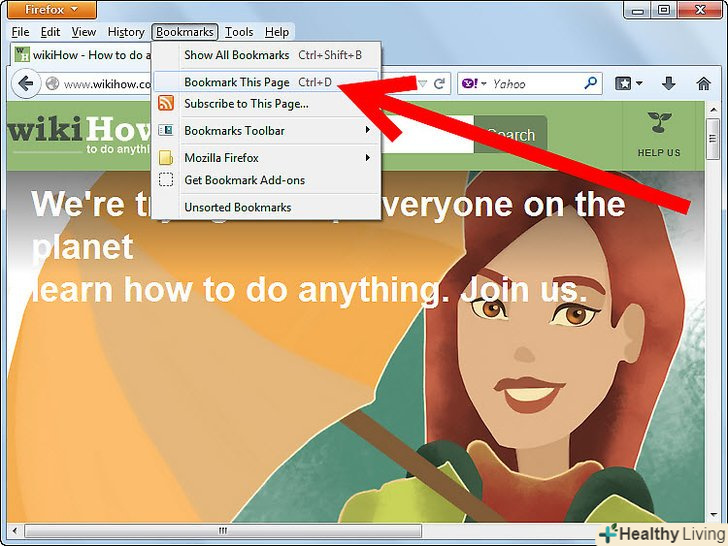
Task: Click the horizontal scrollbar left arrow
Action: point(15,530)
